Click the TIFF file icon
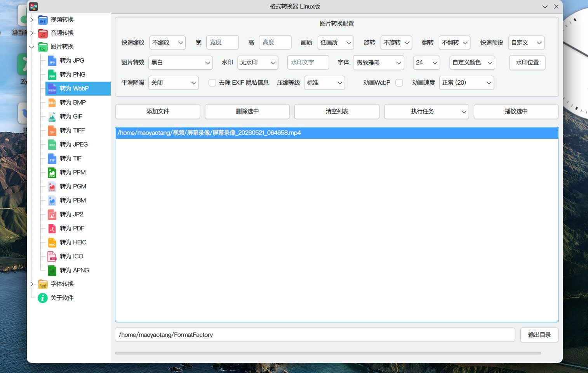The height and width of the screenshot is (373, 588). click(52, 131)
